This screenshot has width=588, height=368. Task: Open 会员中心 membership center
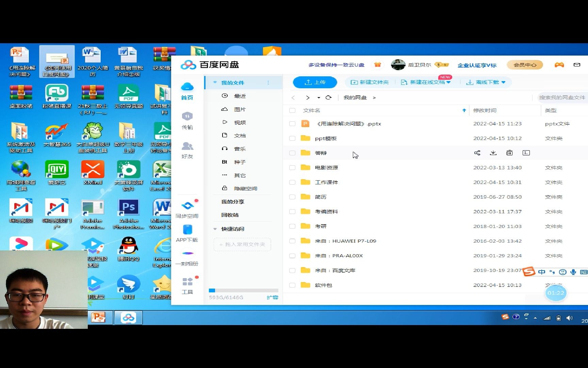coord(524,64)
